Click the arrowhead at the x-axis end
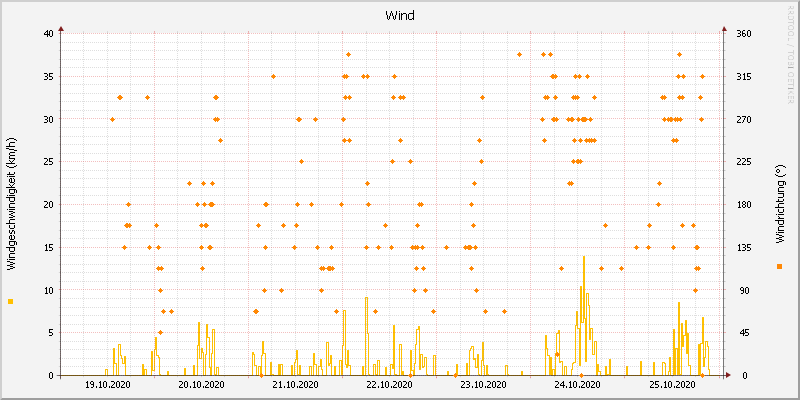This screenshot has width=800, height=400. 728,375
